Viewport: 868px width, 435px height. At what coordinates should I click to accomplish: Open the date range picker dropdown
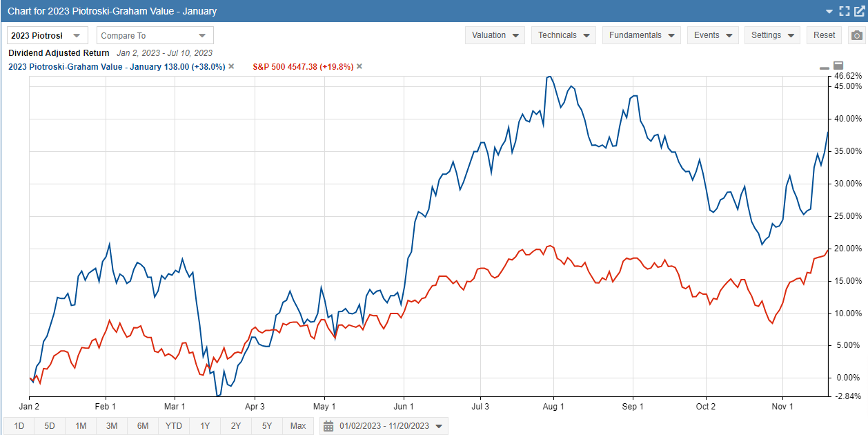point(438,426)
